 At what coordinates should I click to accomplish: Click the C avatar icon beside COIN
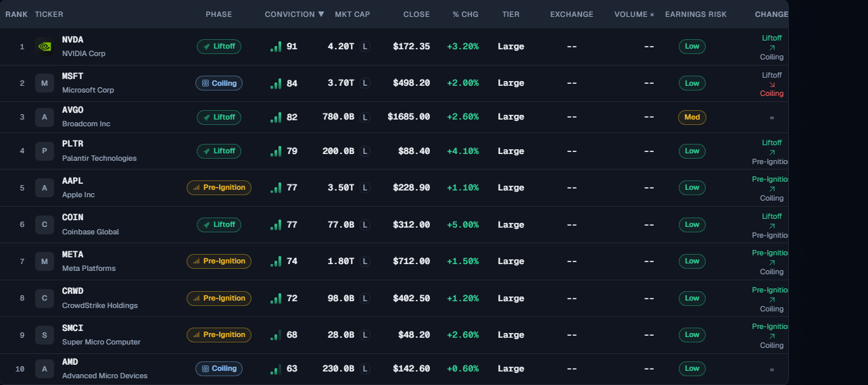45,224
